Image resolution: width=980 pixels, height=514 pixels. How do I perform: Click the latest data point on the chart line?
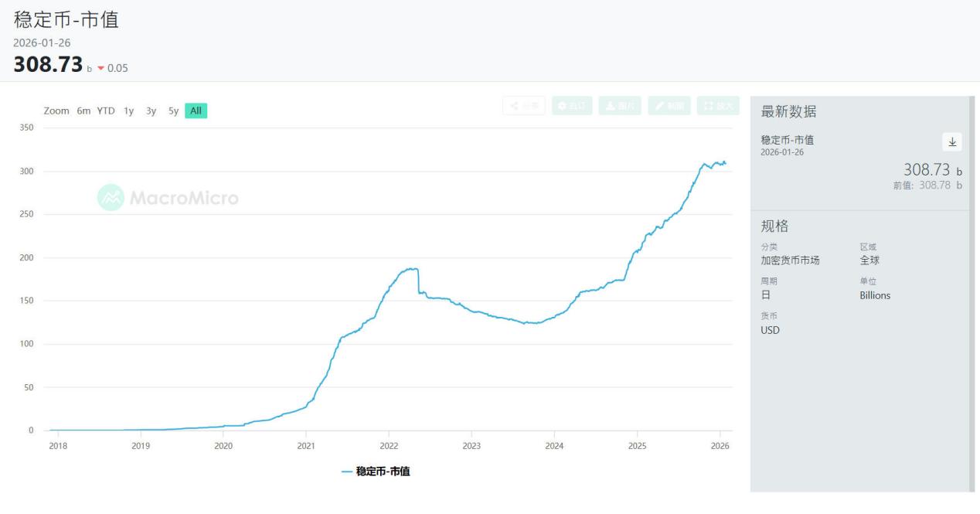[x=724, y=163]
